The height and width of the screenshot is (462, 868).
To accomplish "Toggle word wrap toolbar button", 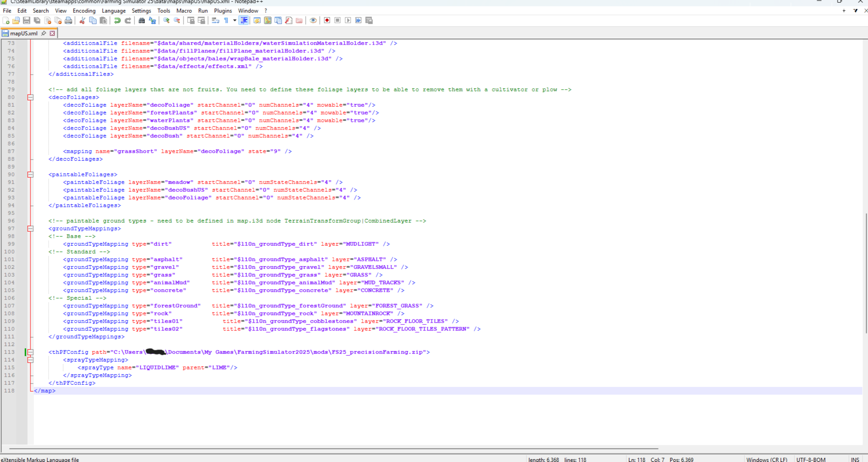I will 215,20.
